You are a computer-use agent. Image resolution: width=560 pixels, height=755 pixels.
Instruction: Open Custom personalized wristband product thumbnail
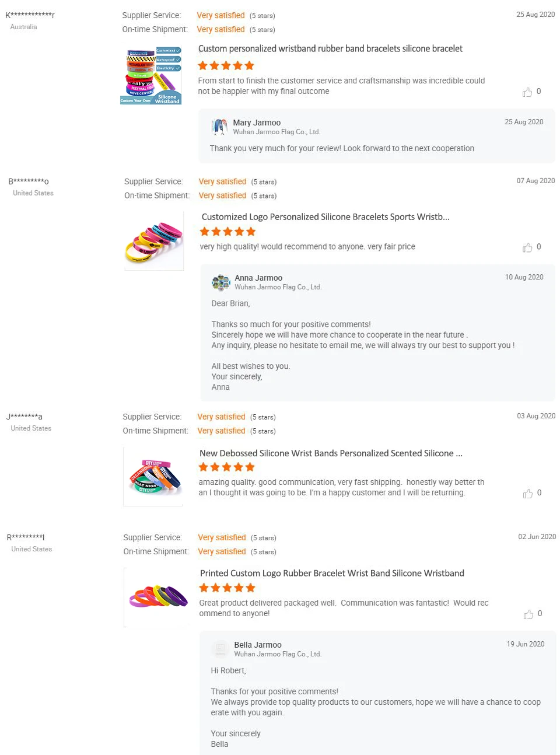[151, 76]
